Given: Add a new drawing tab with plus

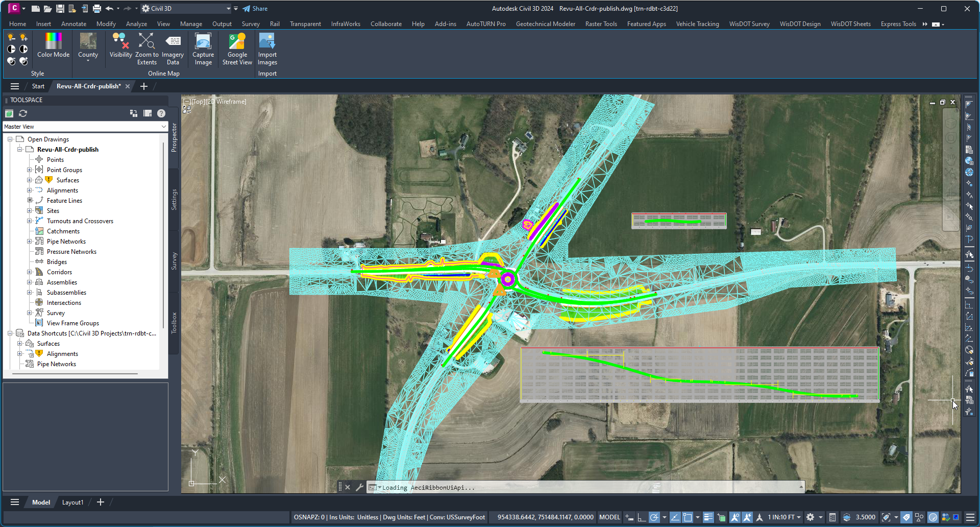Looking at the screenshot, I should [x=144, y=86].
